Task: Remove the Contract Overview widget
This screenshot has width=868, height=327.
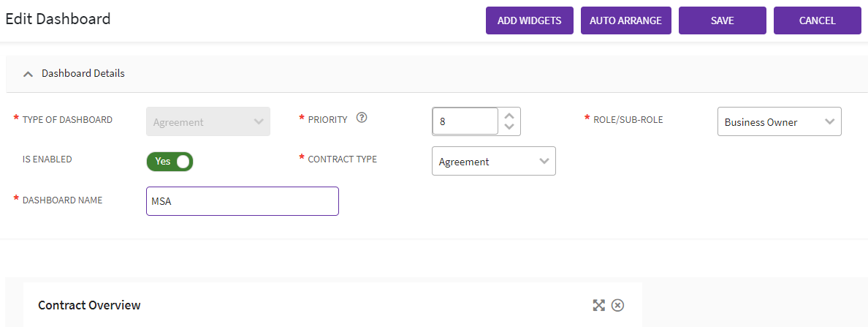Action: 617,305
